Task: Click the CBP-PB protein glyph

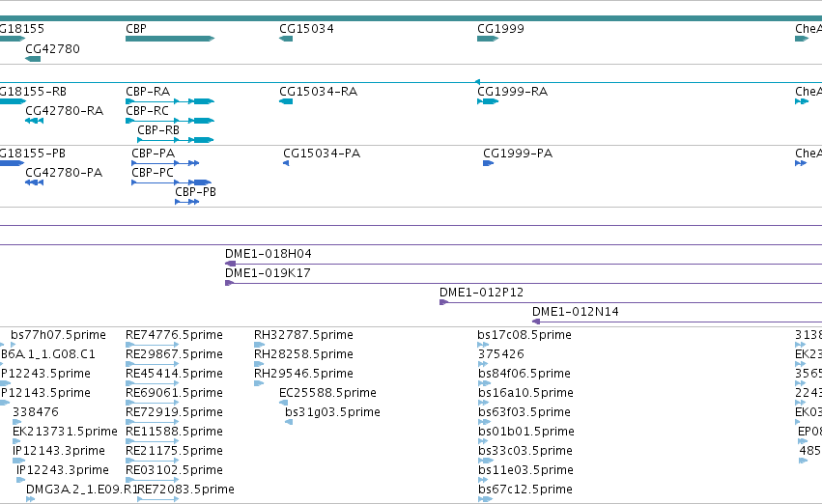Action: 187,202
